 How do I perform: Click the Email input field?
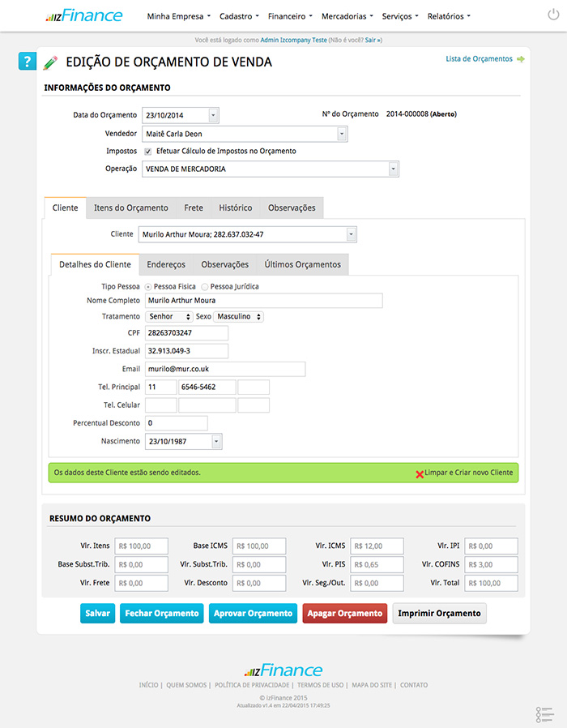tap(224, 369)
